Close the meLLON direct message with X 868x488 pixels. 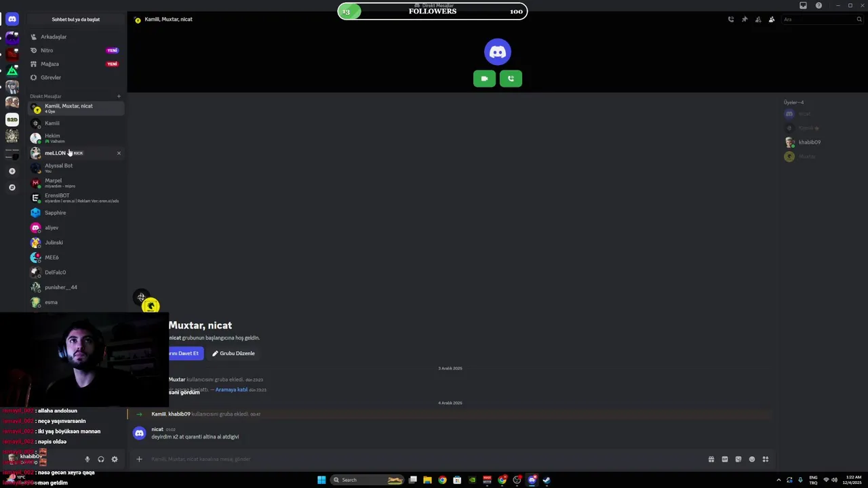(x=119, y=153)
